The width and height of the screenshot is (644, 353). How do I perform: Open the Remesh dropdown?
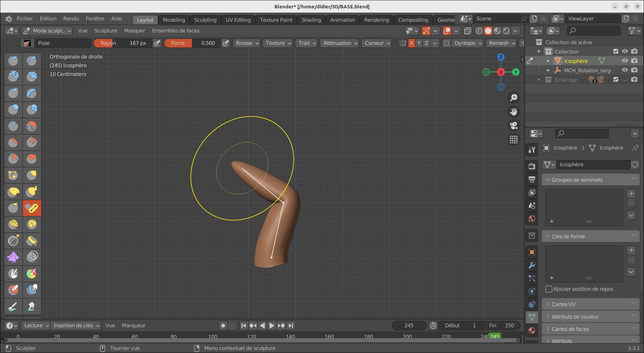[501, 43]
